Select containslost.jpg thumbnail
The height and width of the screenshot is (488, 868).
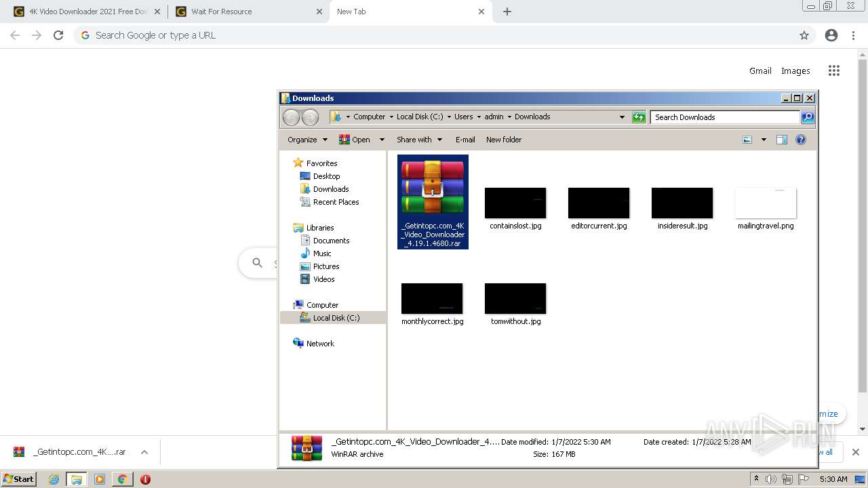[x=515, y=203]
